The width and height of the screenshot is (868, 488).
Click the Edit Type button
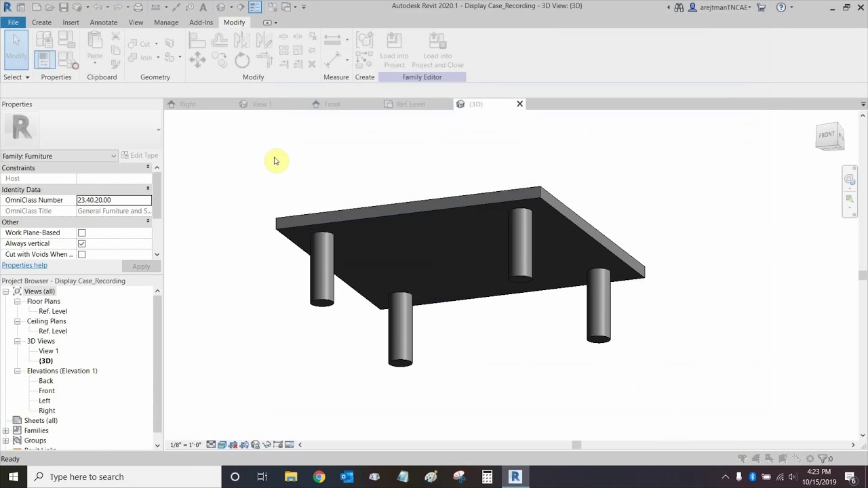(140, 156)
